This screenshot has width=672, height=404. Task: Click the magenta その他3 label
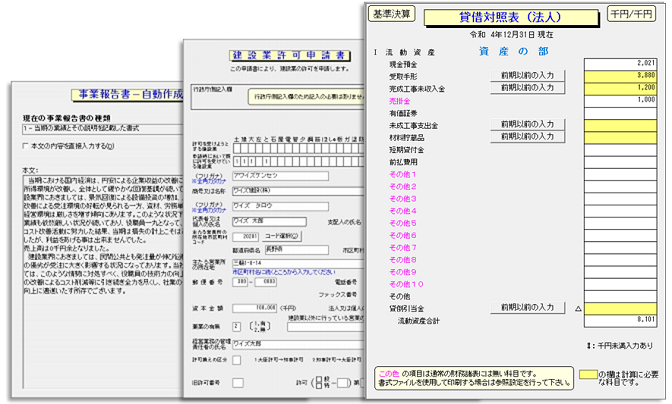tap(402, 199)
